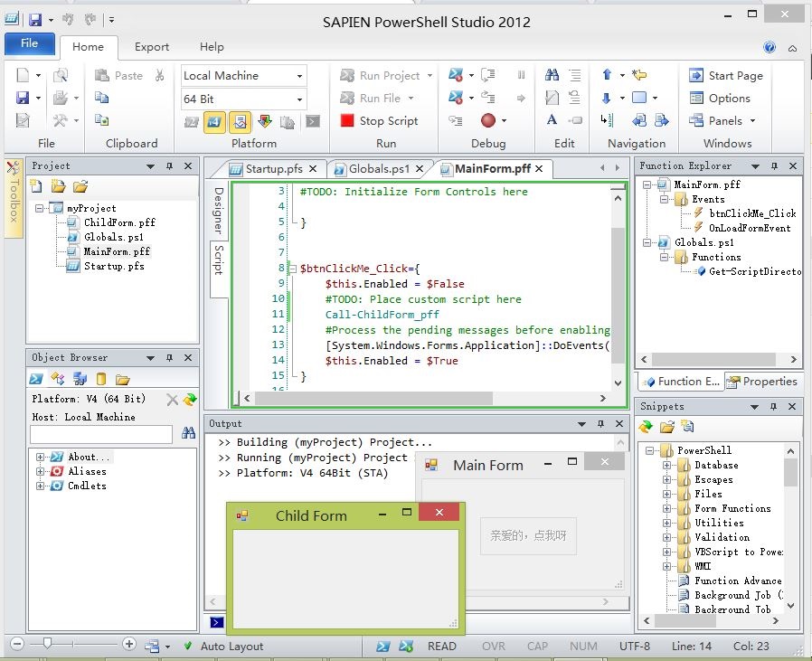Image resolution: width=812 pixels, height=661 pixels.
Task: Pin the Project panel with pushpin
Action: (x=169, y=166)
